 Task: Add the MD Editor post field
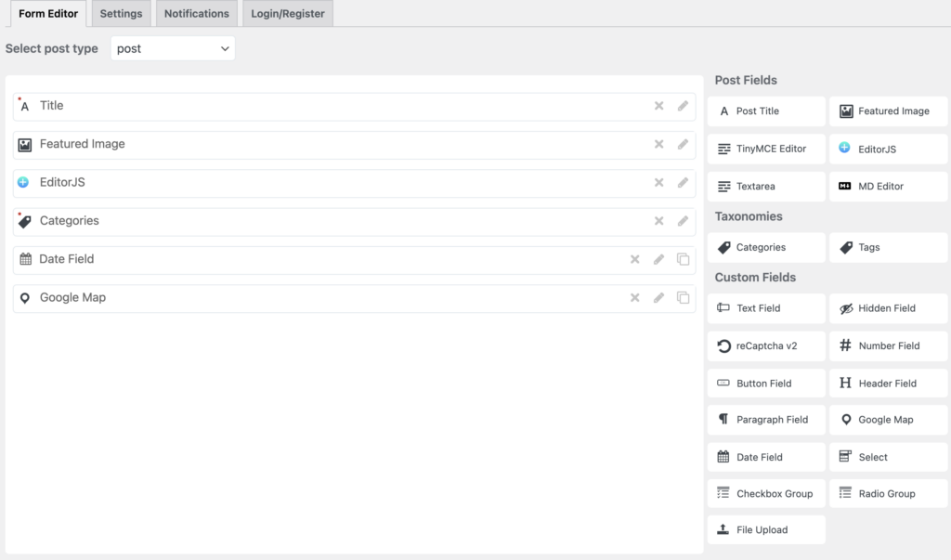[888, 187]
